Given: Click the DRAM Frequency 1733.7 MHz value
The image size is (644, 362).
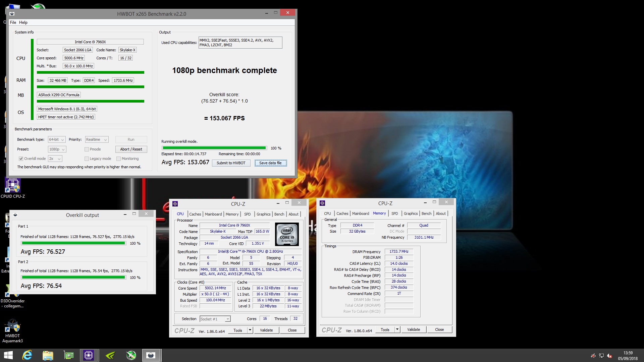Looking at the screenshot, I should 399,251.
